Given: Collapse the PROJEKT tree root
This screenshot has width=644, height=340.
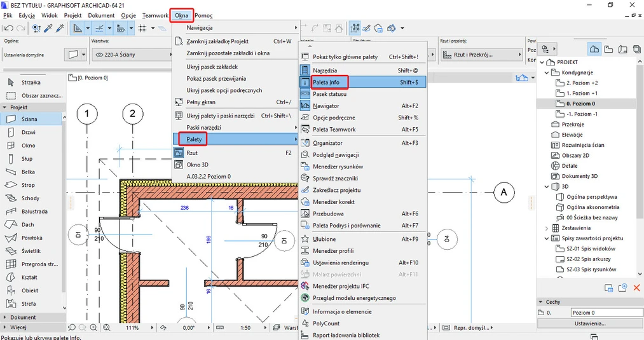Looking at the screenshot, I should 542,62.
